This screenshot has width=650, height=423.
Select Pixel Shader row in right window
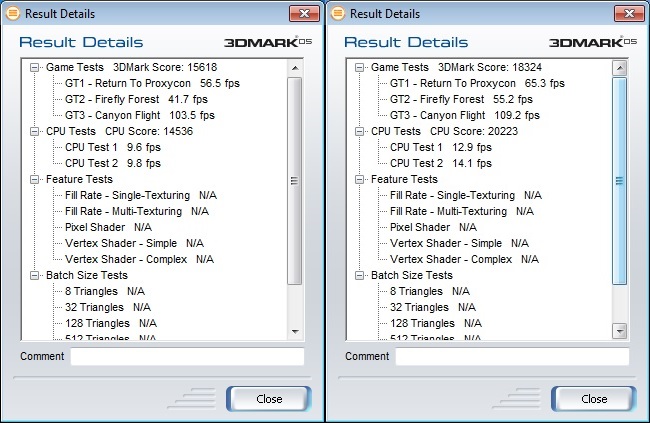coord(434,227)
